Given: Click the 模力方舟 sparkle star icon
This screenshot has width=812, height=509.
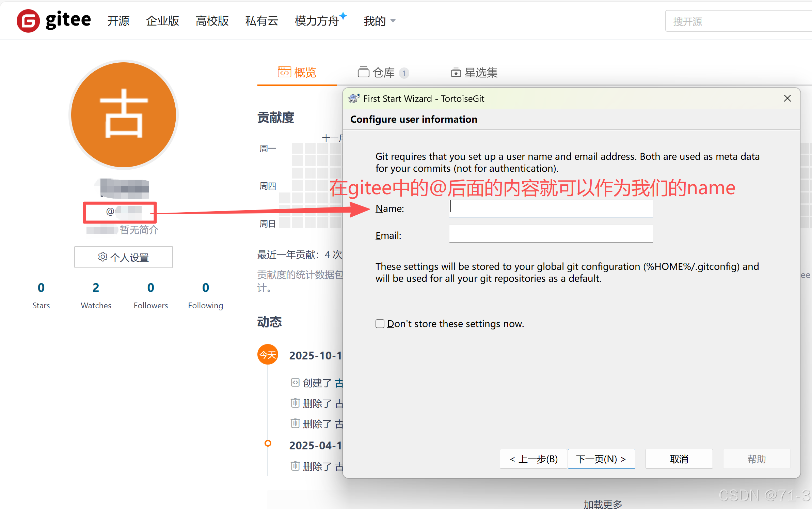Looking at the screenshot, I should pos(344,15).
